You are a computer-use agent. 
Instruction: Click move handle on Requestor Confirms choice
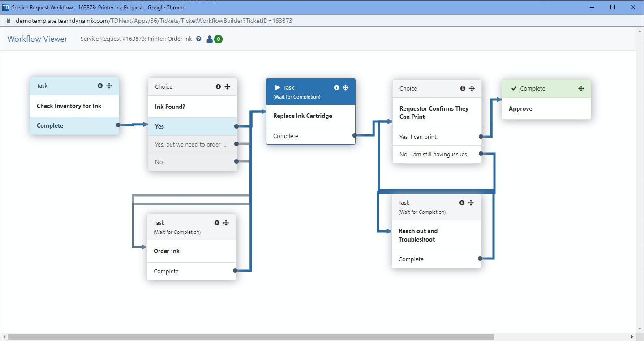(472, 88)
